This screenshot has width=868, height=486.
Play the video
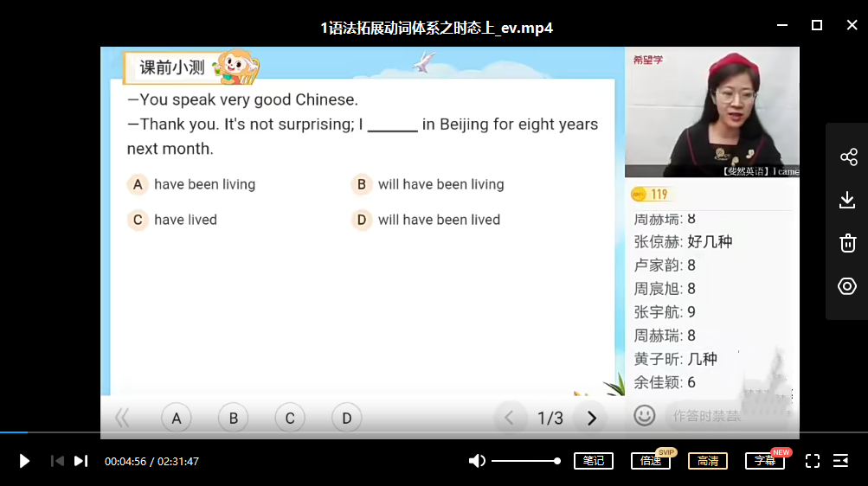click(x=24, y=461)
